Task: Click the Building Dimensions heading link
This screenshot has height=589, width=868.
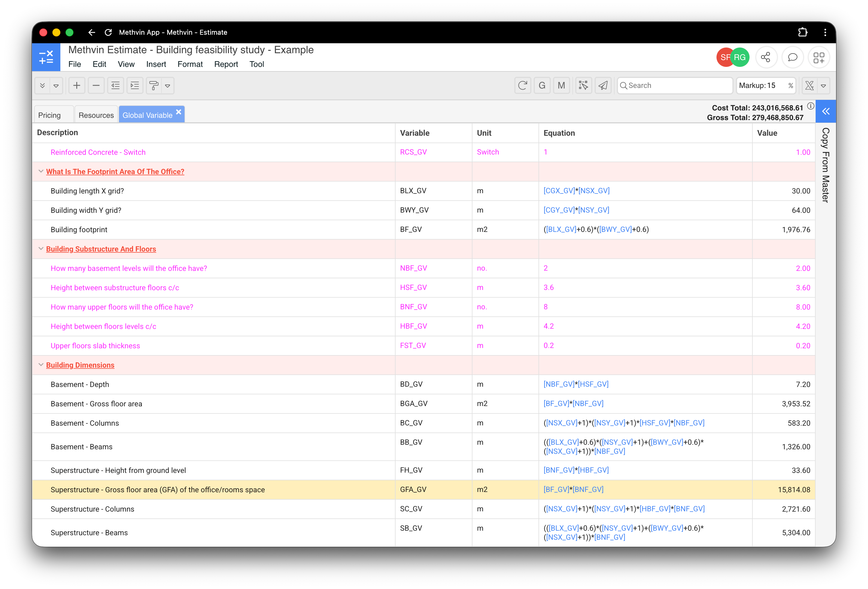Action: (80, 365)
